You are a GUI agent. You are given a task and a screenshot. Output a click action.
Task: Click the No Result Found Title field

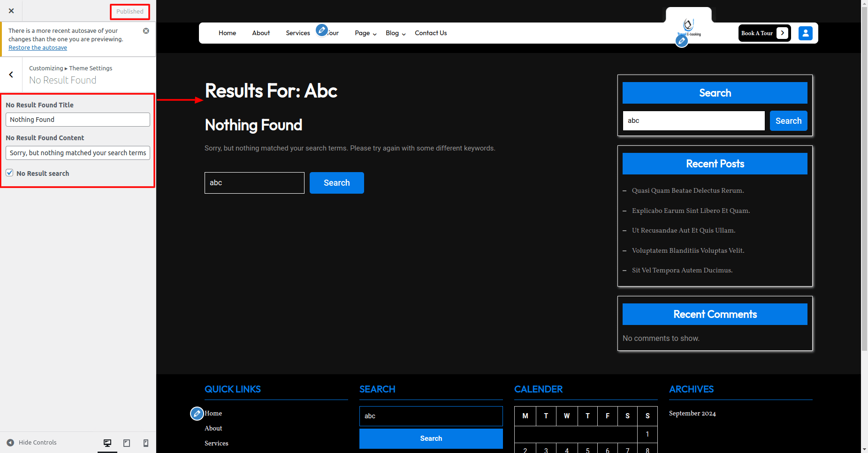tap(78, 120)
